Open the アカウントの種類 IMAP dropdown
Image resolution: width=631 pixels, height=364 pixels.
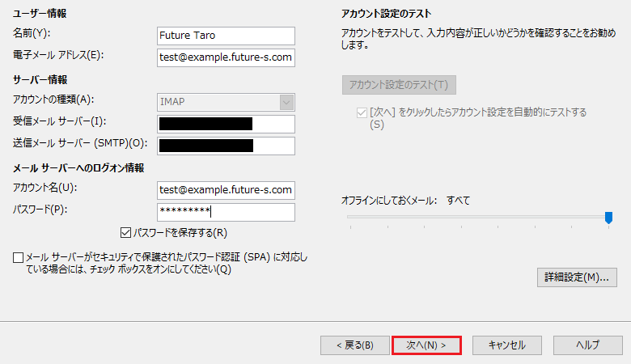[x=226, y=102]
